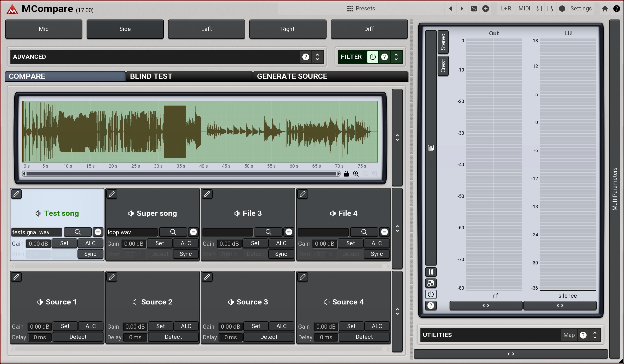624x364 pixels.
Task: Click the waveform lock icon
Action: 346,174
